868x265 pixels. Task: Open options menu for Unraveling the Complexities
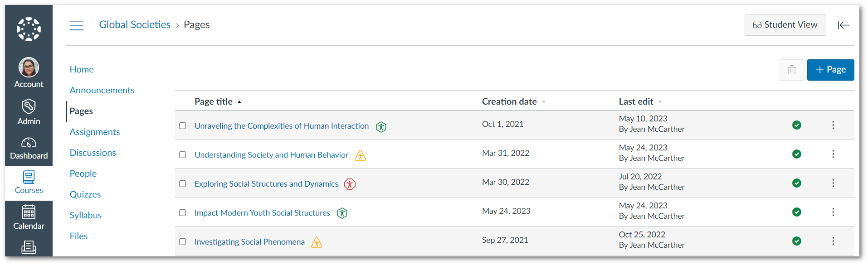[833, 125]
